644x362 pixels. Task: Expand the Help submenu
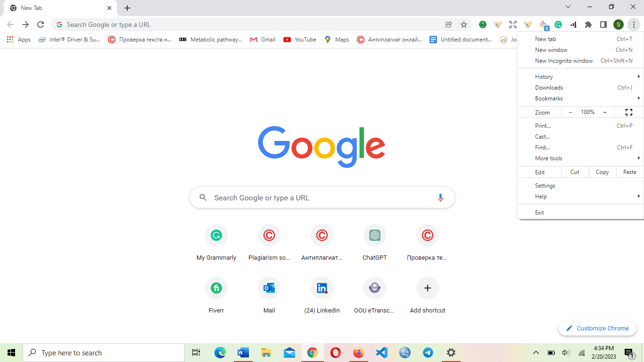580,197
